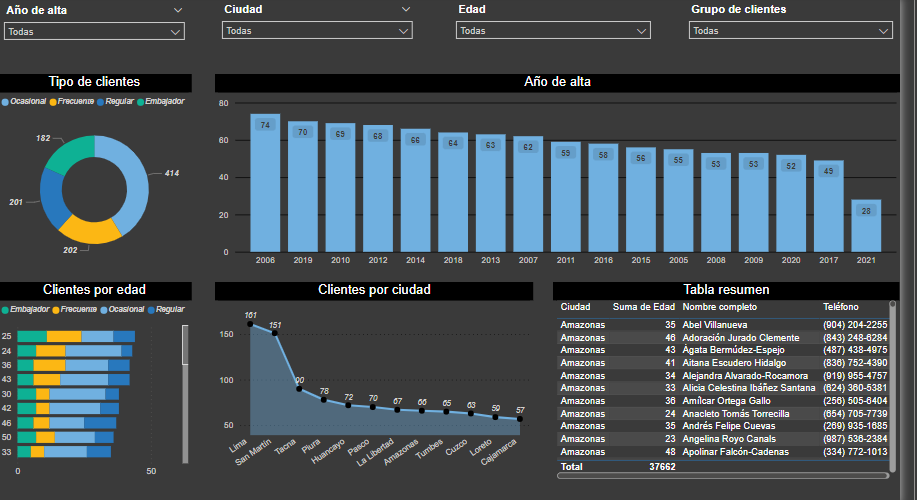Expand the Edad 'Todas' dropdown box
Viewport: 917px width, 500px height.
553,31
